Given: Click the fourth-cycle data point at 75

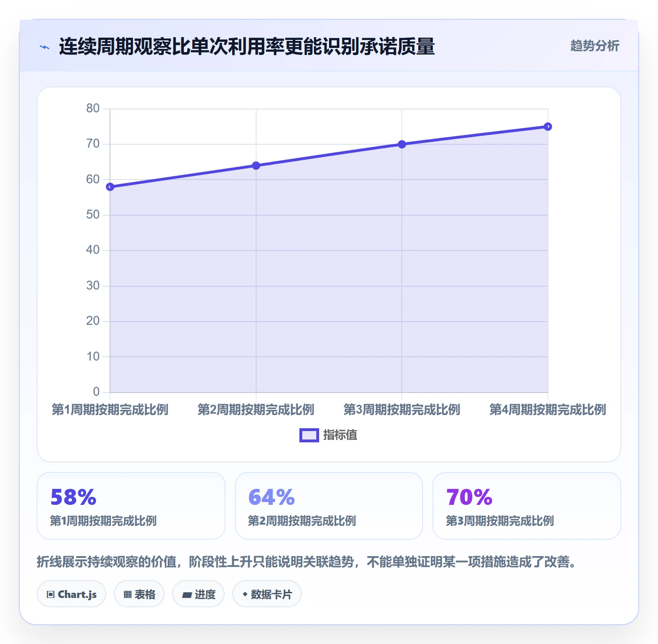Looking at the screenshot, I should [x=548, y=126].
